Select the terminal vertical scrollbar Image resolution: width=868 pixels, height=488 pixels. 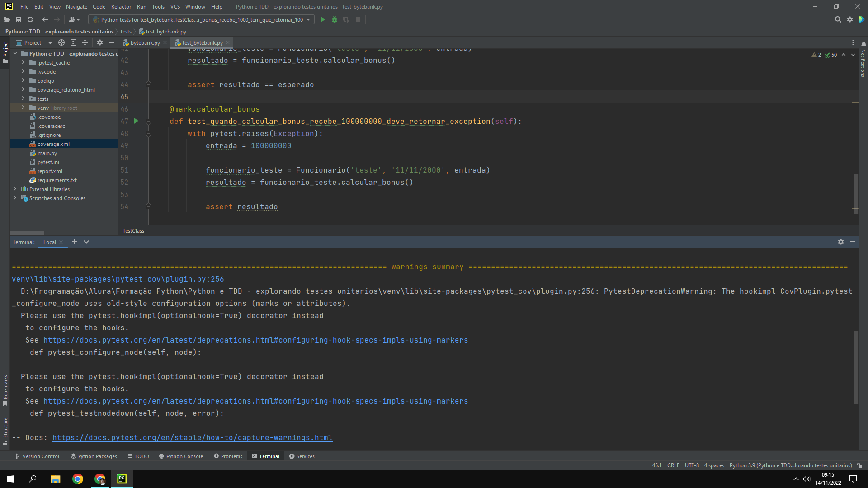click(856, 367)
